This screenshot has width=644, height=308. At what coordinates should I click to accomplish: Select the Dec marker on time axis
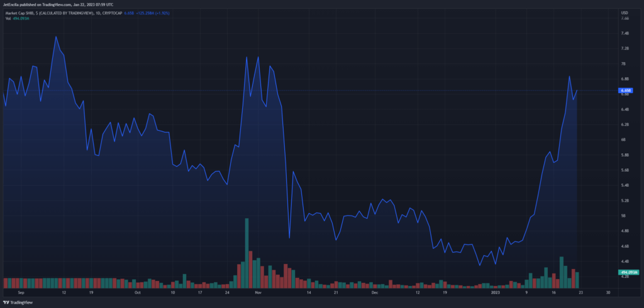coord(375,293)
